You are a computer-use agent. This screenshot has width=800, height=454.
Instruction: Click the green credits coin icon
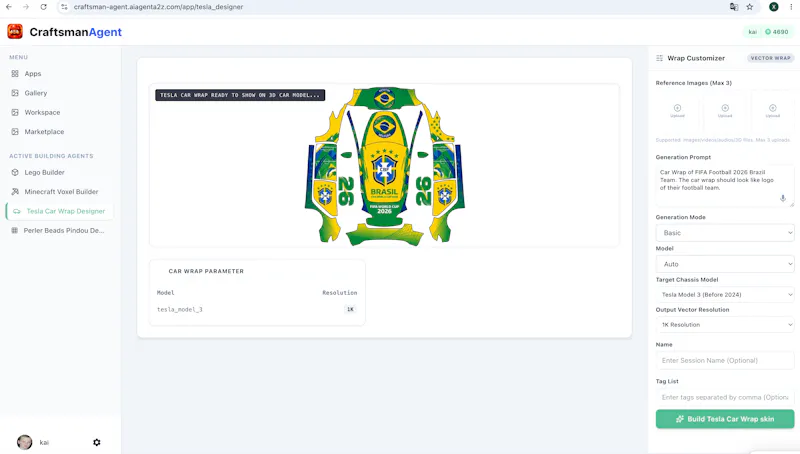coord(768,32)
